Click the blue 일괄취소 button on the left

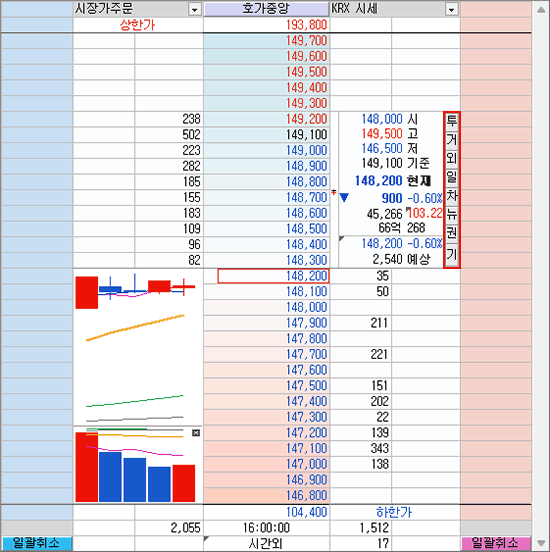[37, 543]
